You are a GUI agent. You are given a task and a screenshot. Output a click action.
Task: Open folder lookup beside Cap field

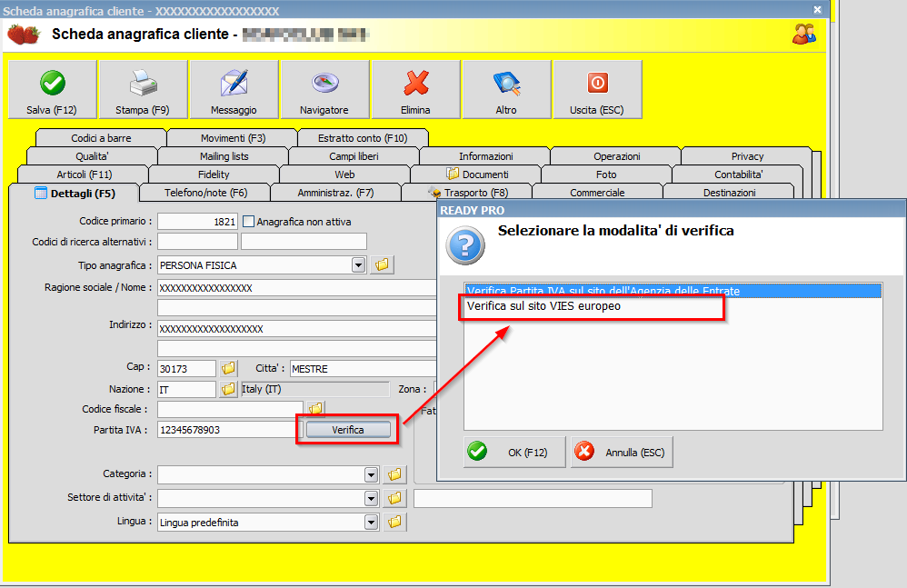[x=228, y=368]
